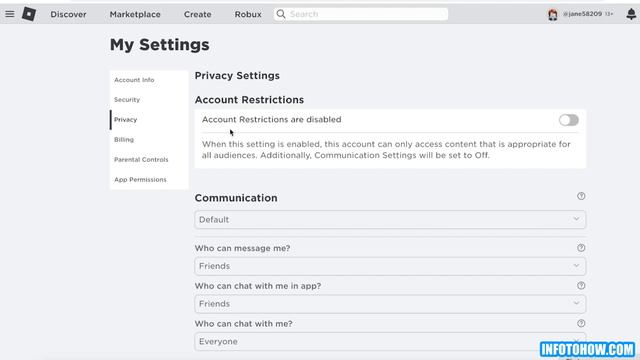Click help icon for Who can message me
640x360 pixels.
(x=581, y=248)
